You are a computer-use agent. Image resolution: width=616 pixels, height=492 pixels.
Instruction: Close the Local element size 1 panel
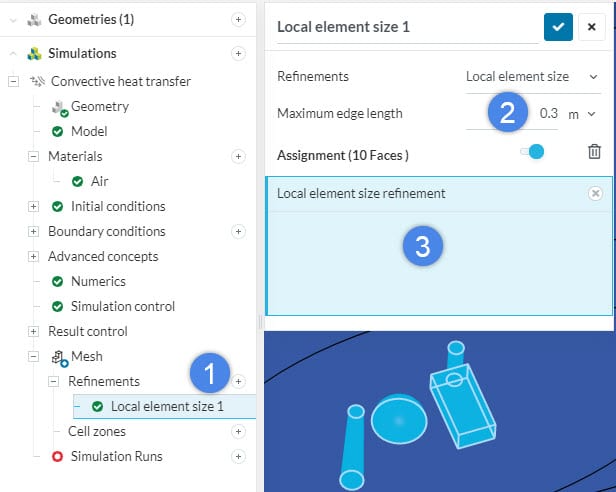pyautogui.click(x=591, y=27)
